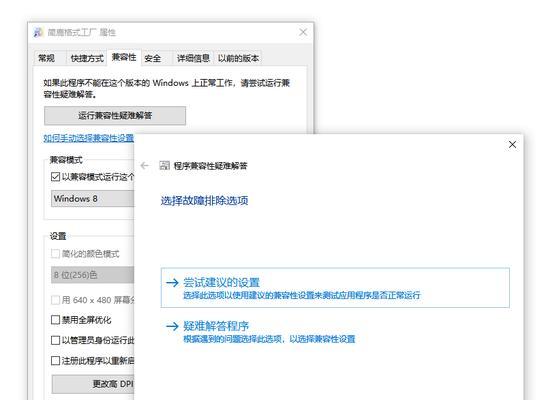The width and height of the screenshot is (550, 400).
Task: Click arrow icon beside 尝试建议的设置
Action: [172, 283]
